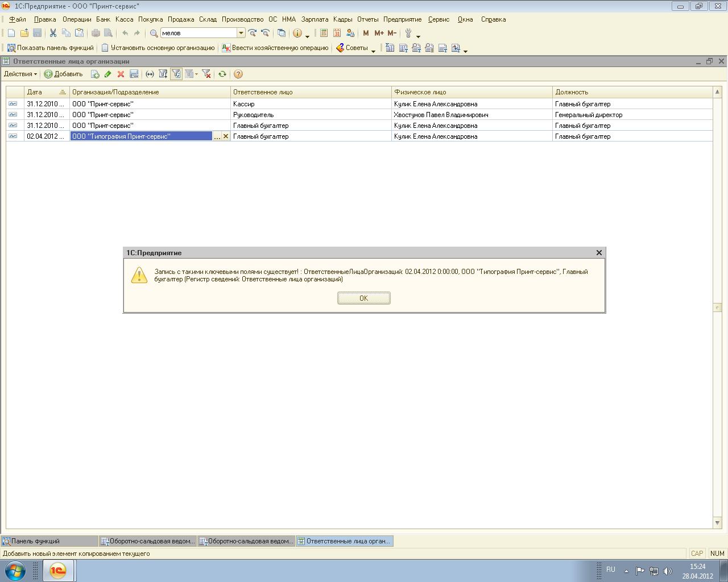Screen dimensions: 728x582
Task: Click the scrollbar down arrow of the list
Action: click(717, 522)
